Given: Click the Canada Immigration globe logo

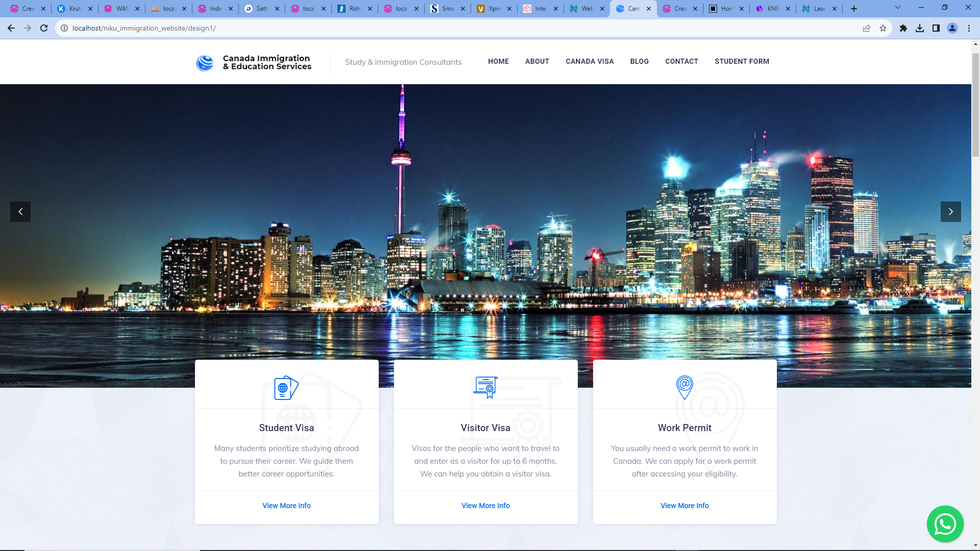Looking at the screenshot, I should click(x=205, y=63).
